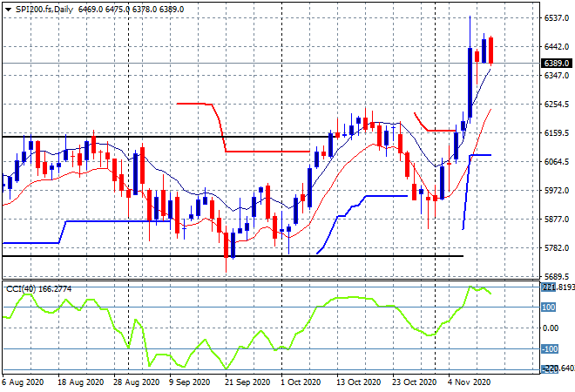This screenshot has width=575, height=392.
Task: Click the 5689.5 price axis label
Action: pos(557,276)
